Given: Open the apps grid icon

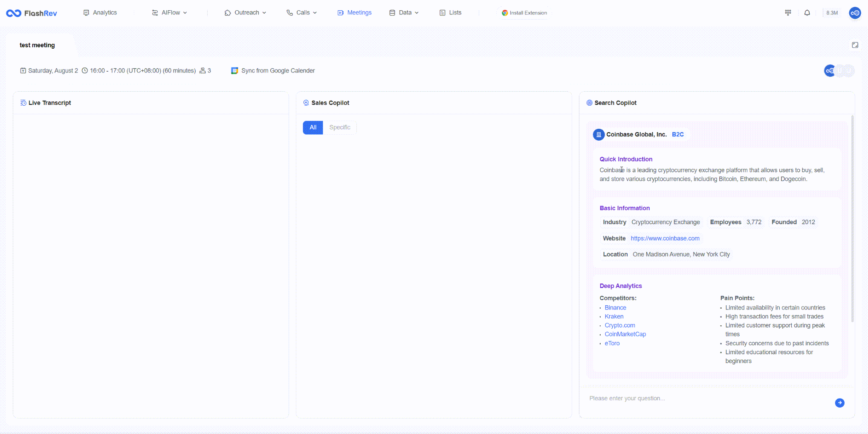Looking at the screenshot, I should 788,13.
